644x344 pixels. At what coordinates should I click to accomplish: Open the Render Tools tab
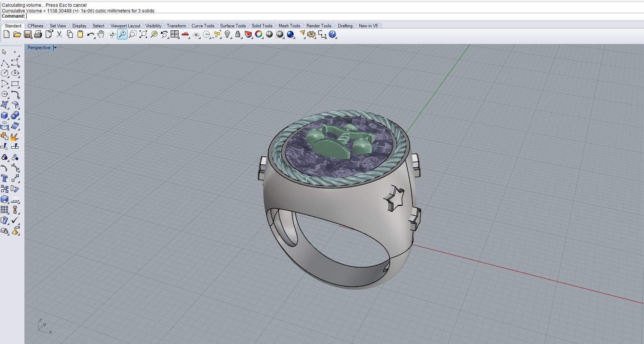(x=319, y=26)
